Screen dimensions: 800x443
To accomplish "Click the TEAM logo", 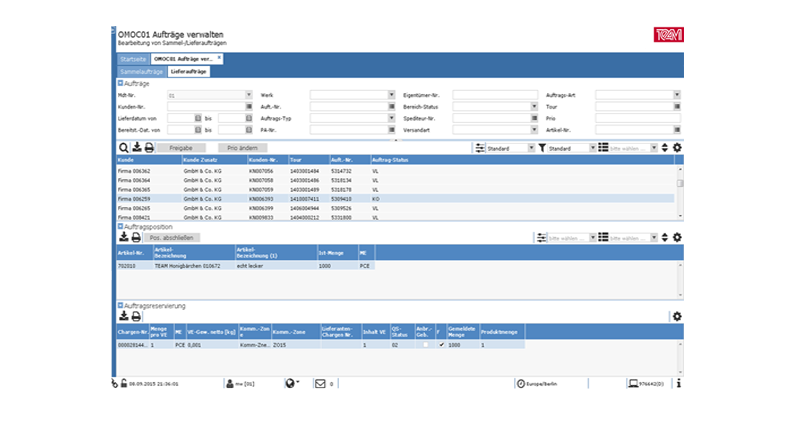I will tap(668, 35).
